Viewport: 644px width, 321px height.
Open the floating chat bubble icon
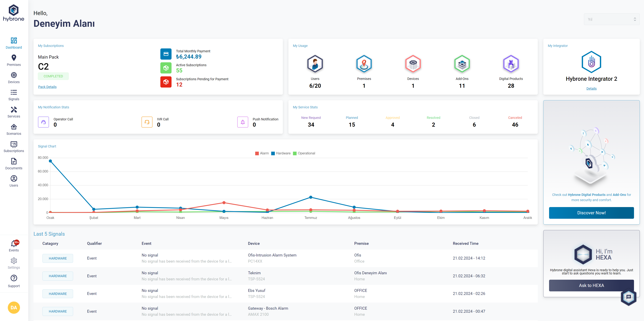coord(628,297)
